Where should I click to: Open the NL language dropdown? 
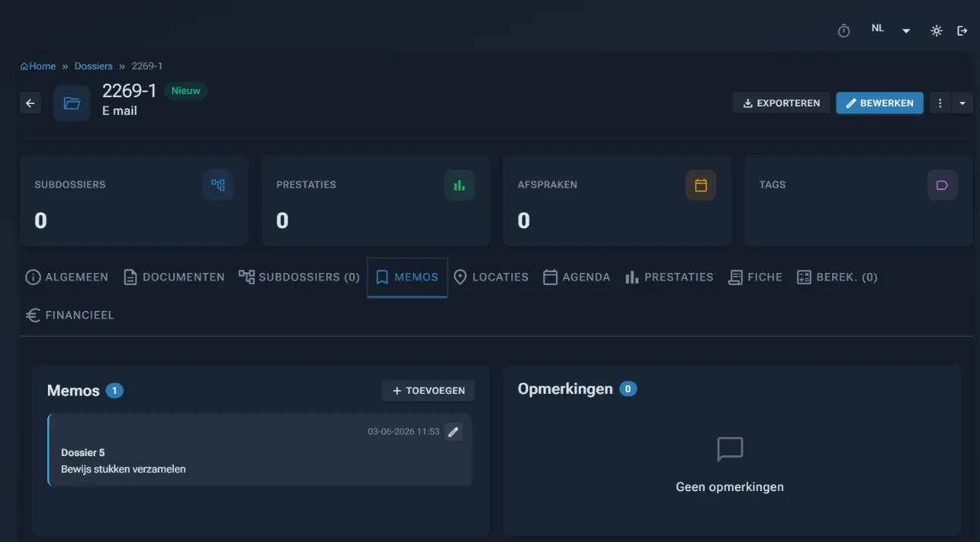coord(890,30)
